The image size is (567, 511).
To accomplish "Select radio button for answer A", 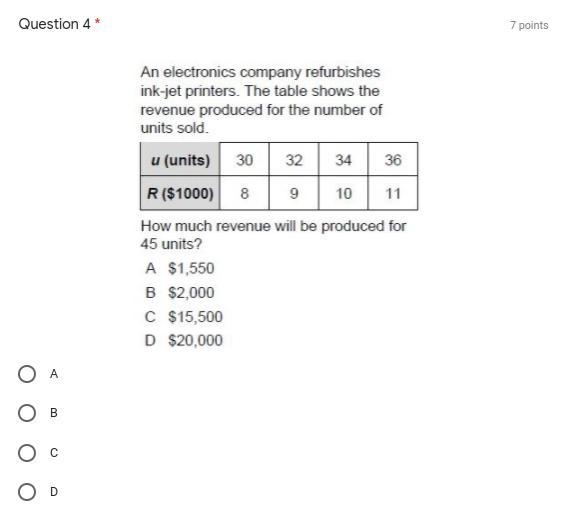I will [x=27, y=374].
